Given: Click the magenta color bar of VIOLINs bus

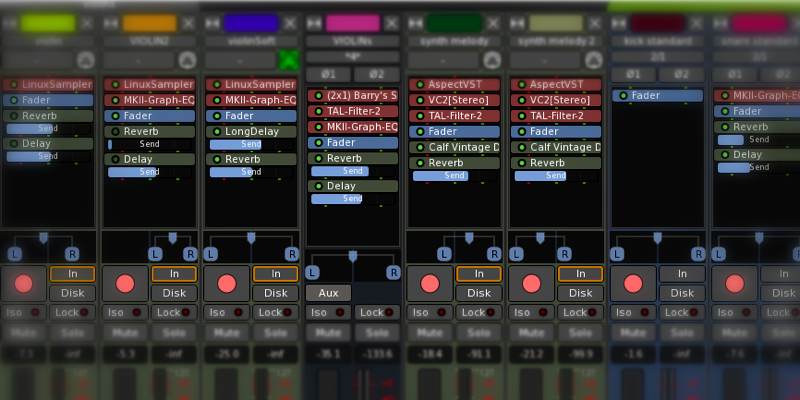Looking at the screenshot, I should 353,23.
